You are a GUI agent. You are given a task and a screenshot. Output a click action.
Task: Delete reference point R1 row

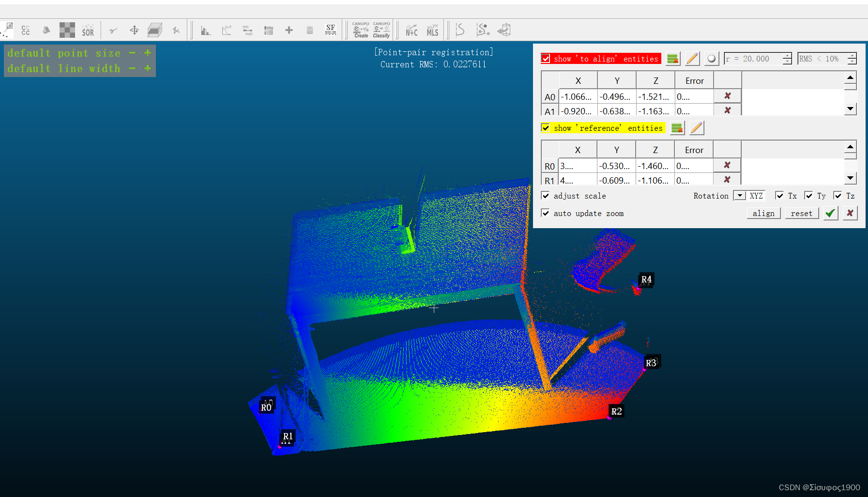point(727,180)
